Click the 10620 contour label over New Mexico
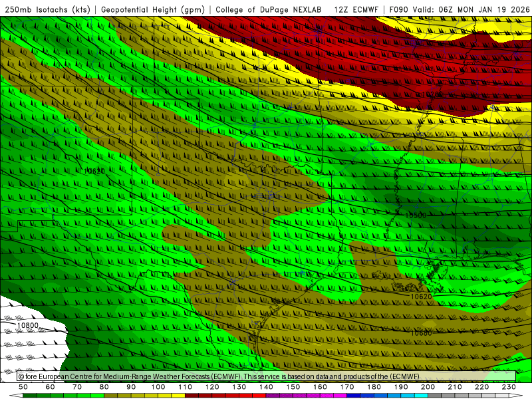The image size is (532, 399). [94, 171]
